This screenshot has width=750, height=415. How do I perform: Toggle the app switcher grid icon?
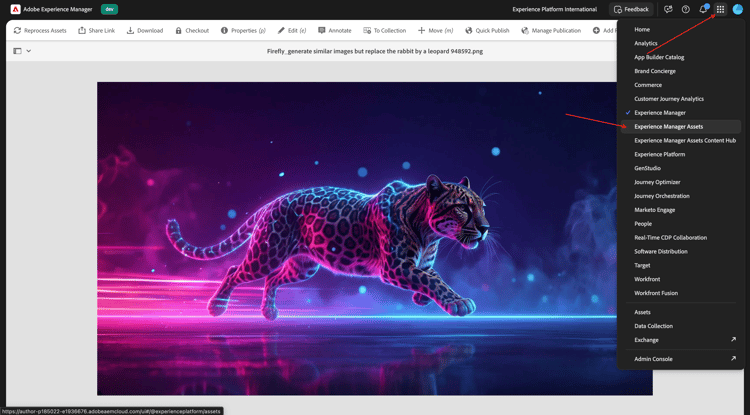(x=720, y=9)
